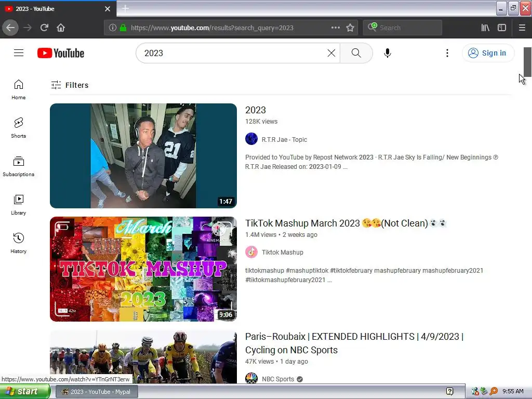Go to the browser home page
This screenshot has width=532, height=399.
pyautogui.click(x=61, y=28)
